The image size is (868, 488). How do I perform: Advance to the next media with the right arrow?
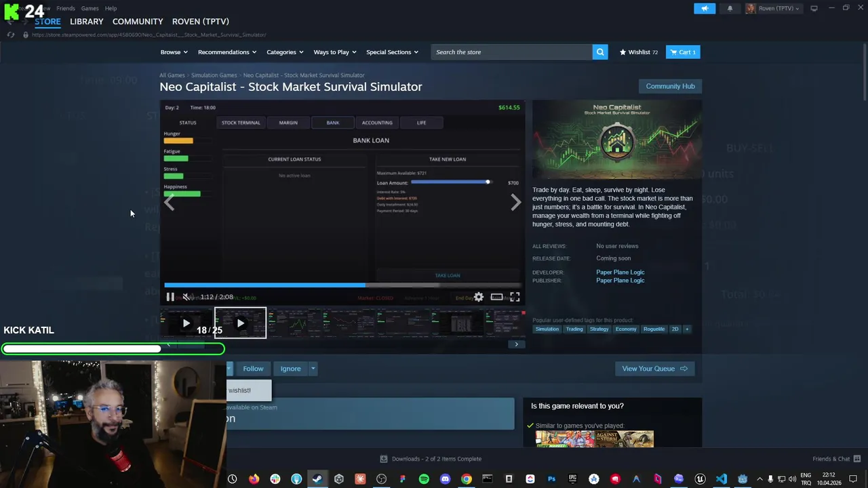[515, 202]
